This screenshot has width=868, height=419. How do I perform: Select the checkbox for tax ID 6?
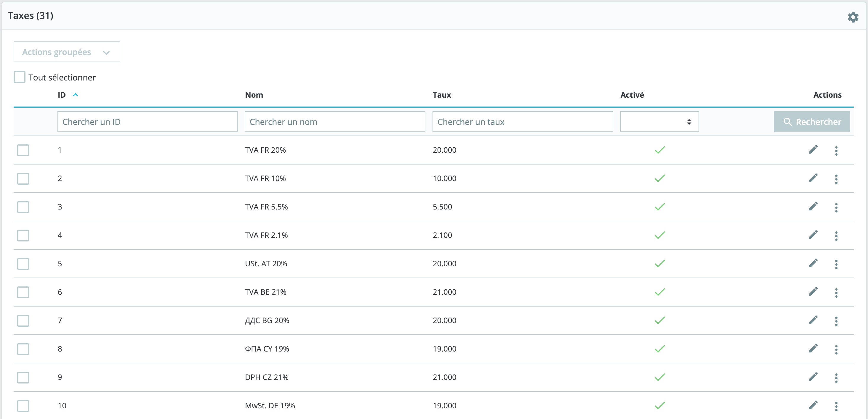[x=23, y=292]
